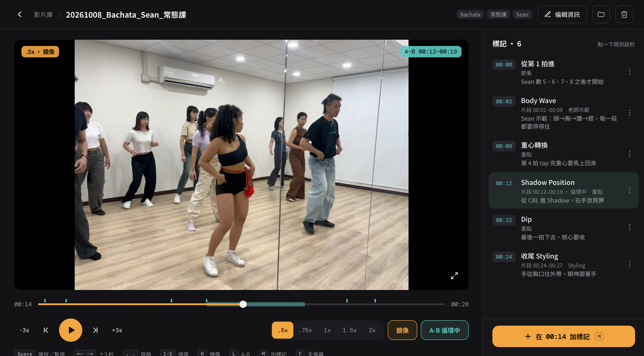Click 編輯資訊 edit info button
644x356 pixels.
tap(562, 15)
